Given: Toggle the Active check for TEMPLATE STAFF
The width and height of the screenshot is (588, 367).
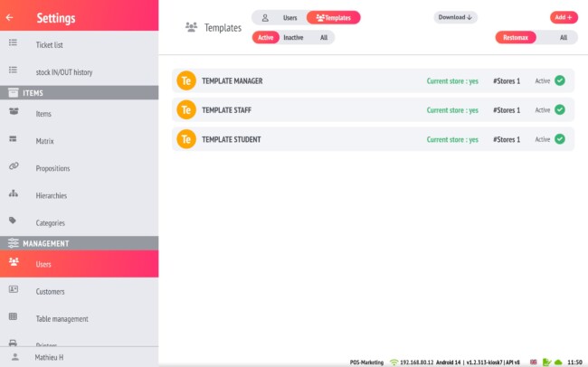Looking at the screenshot, I should [x=560, y=110].
